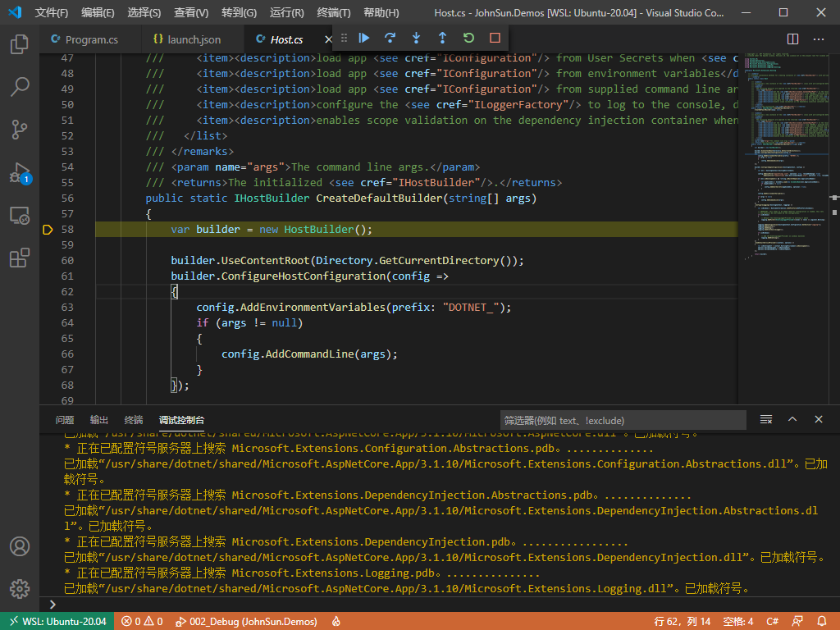Click AddCommandLine on line 66
Viewport: 840px width, 630px height.
pos(309,354)
